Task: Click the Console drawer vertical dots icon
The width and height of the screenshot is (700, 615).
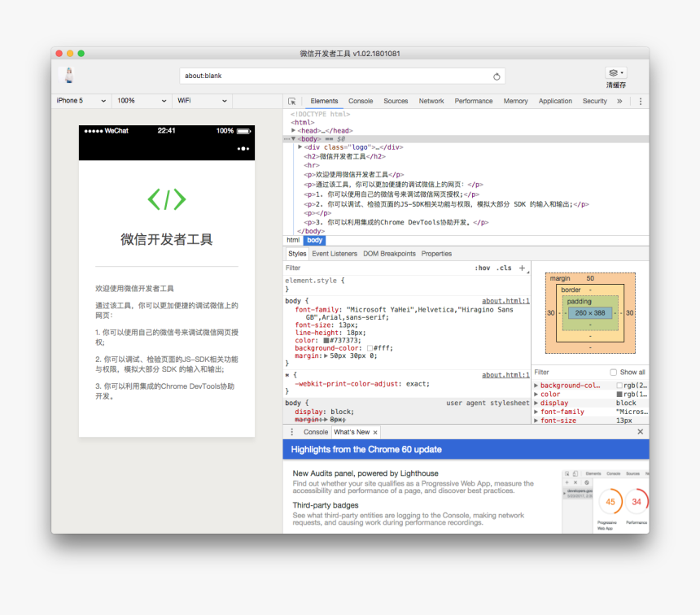Action: click(292, 432)
